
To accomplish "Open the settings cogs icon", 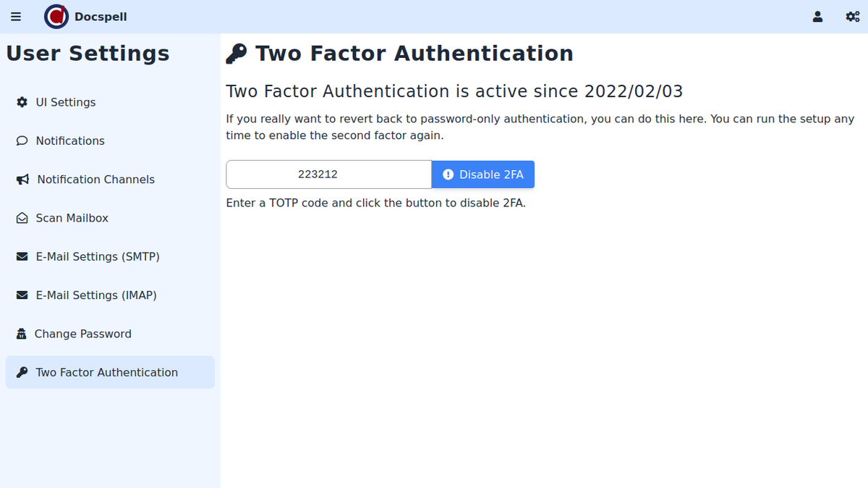I will coord(852,17).
